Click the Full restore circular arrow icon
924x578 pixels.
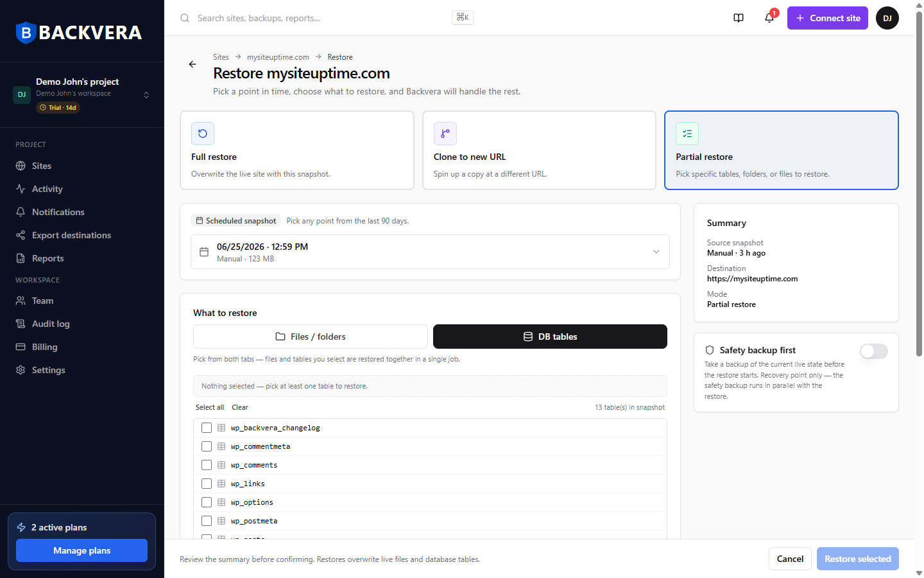(x=203, y=134)
